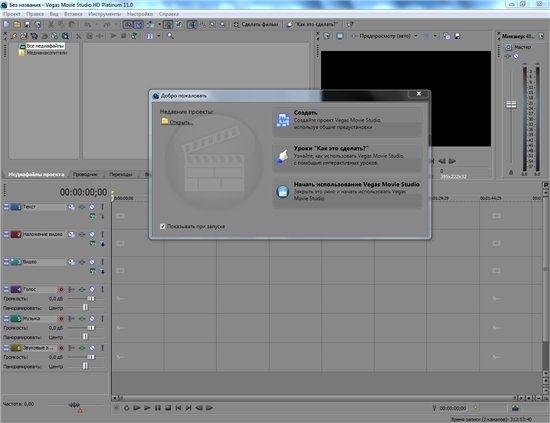Click the Open project folder icon

(x=17, y=24)
